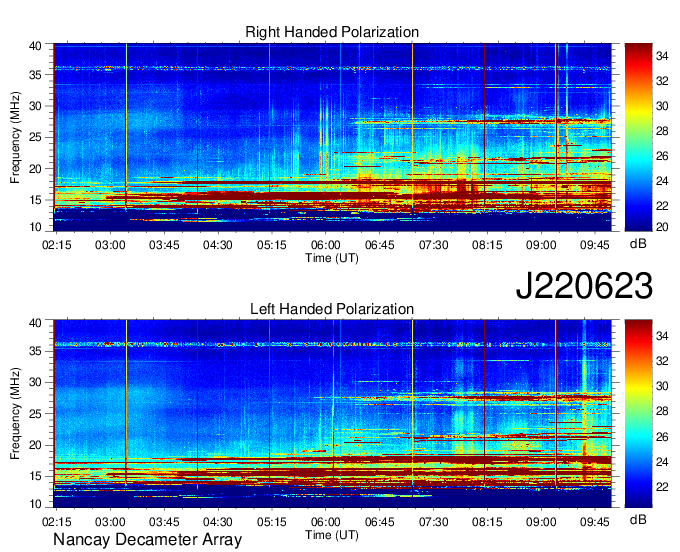Click the 06:45 time tick of Left Handed plot
The width and height of the screenshot is (680, 552).
379,521
